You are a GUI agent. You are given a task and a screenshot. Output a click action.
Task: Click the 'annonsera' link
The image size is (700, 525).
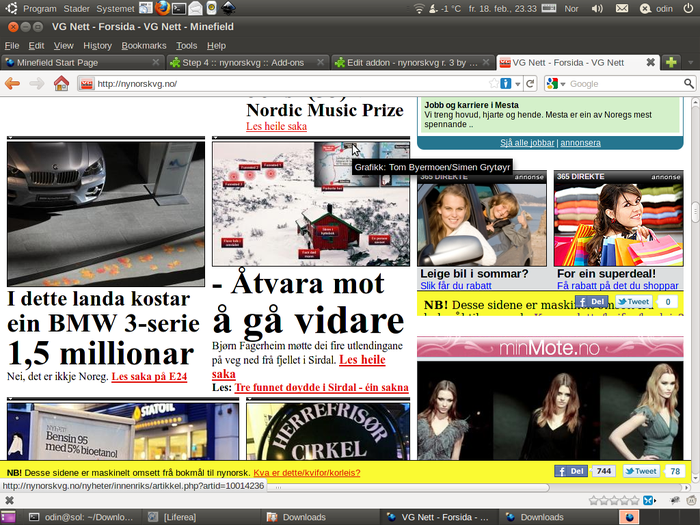580,143
